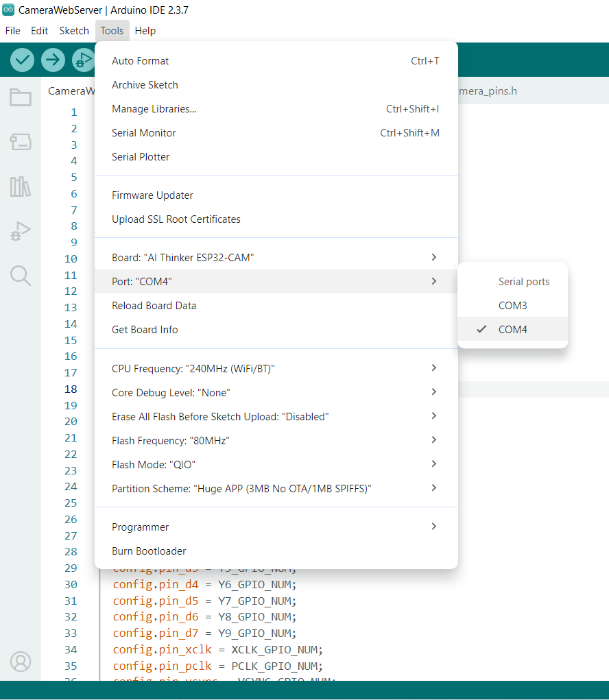Screen dimensions: 609x700
Task: Open the Help menu
Action: 145,31
